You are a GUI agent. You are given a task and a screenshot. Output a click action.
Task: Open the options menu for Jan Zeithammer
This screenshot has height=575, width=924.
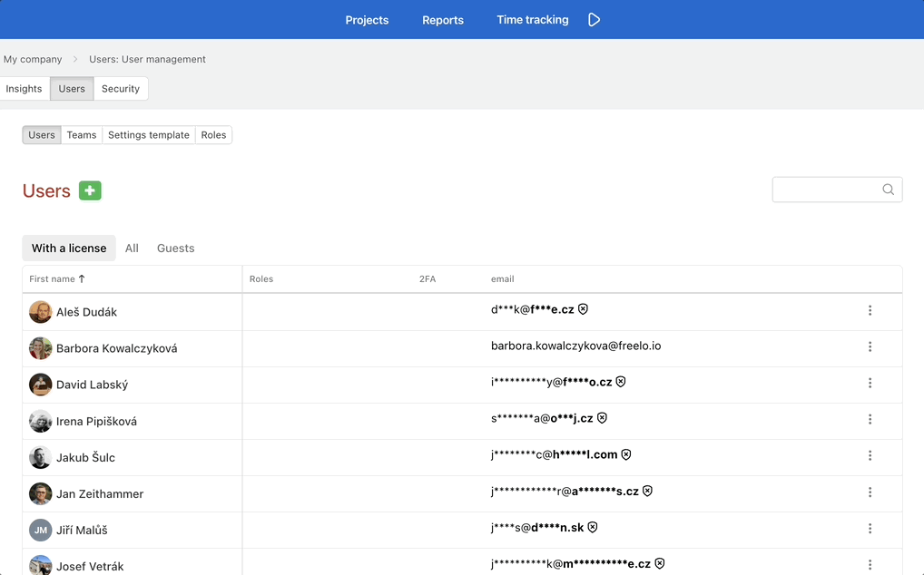click(870, 492)
